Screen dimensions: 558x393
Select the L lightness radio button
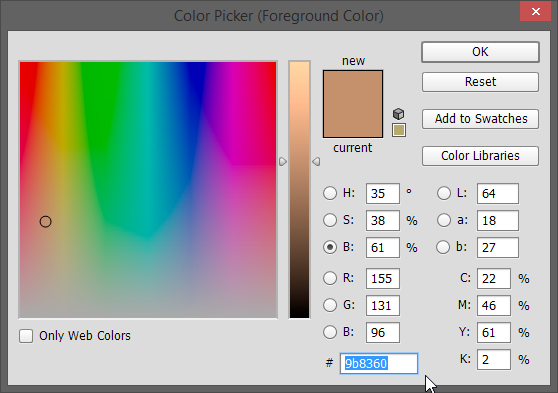444,193
